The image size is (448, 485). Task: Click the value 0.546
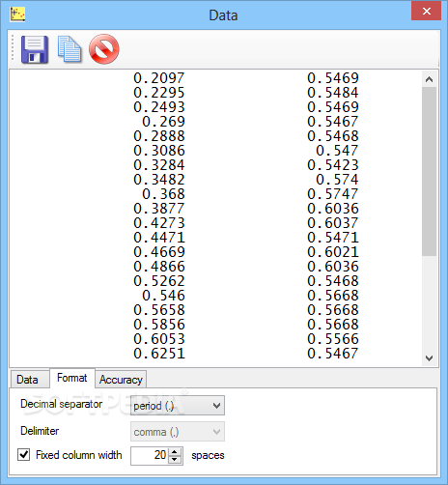click(x=163, y=296)
